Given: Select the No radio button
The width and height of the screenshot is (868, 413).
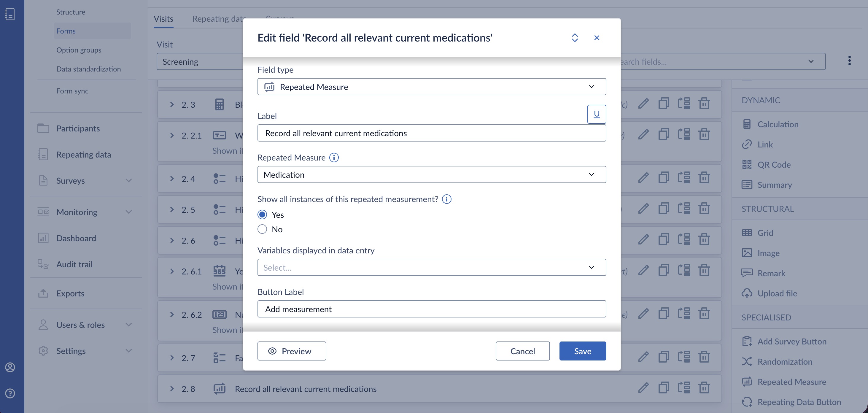Looking at the screenshot, I should click(262, 229).
